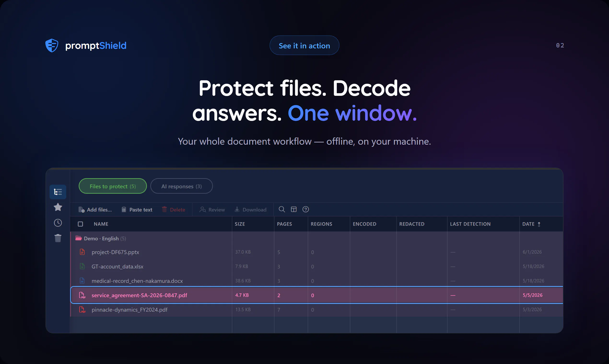Click the 5/3/2026 date cell
The width and height of the screenshot is (609, 364).
(532, 310)
